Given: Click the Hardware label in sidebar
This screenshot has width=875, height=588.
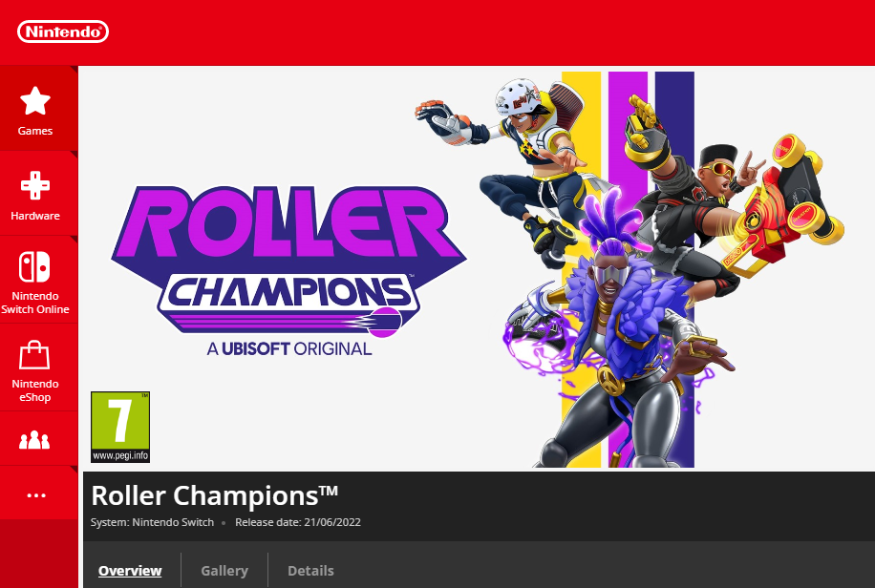Looking at the screenshot, I should click(x=35, y=216).
